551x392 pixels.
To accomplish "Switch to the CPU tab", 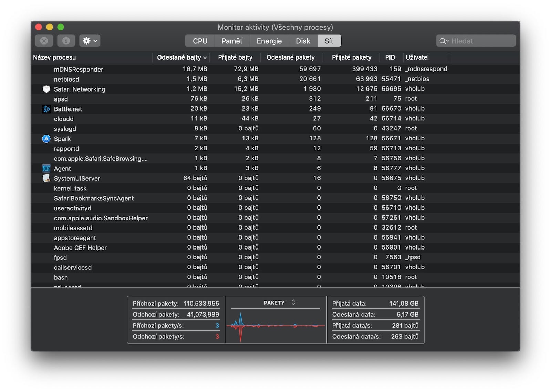I will pyautogui.click(x=200, y=41).
